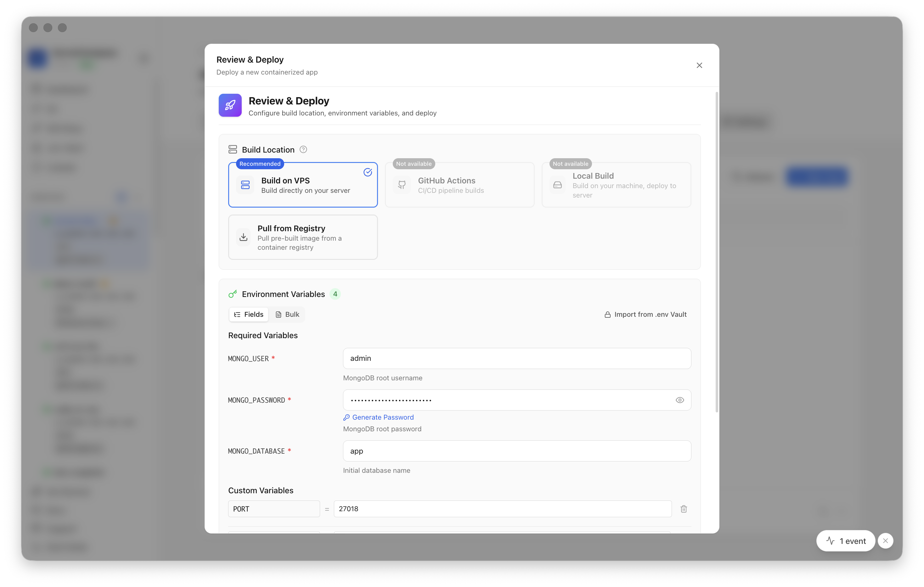Click the dialog vertical scrollbar

716,252
